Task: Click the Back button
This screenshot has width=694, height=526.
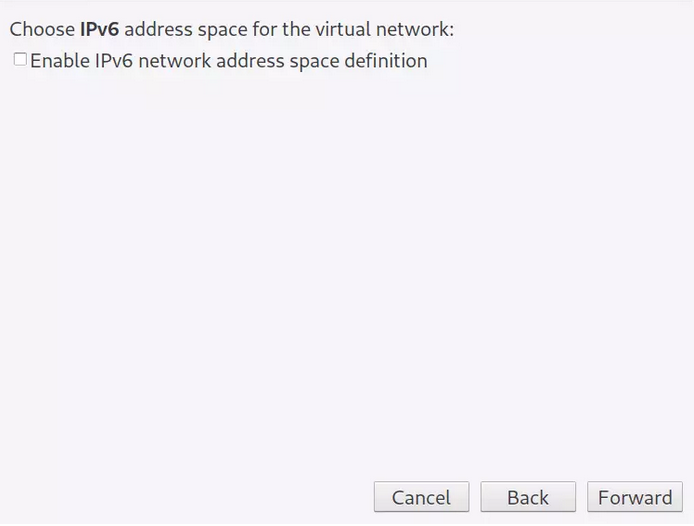Action: click(527, 497)
